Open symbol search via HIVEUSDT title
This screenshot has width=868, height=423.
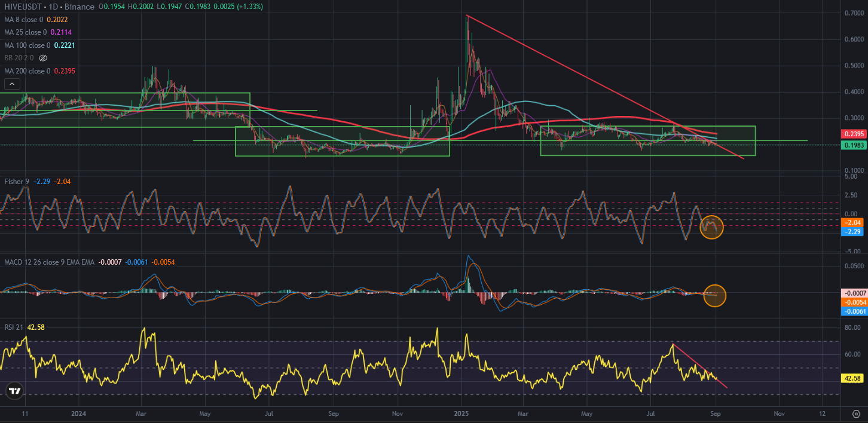coord(24,7)
